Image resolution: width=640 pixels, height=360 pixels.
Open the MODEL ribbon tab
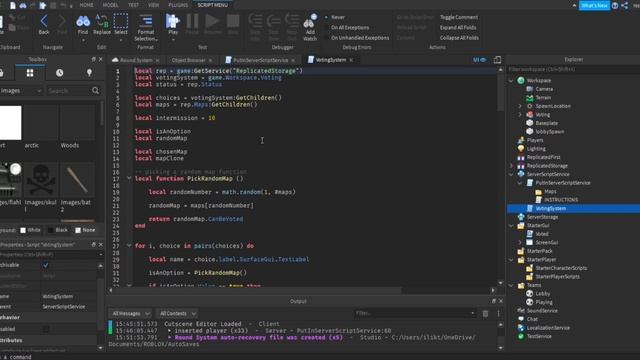[110, 5]
